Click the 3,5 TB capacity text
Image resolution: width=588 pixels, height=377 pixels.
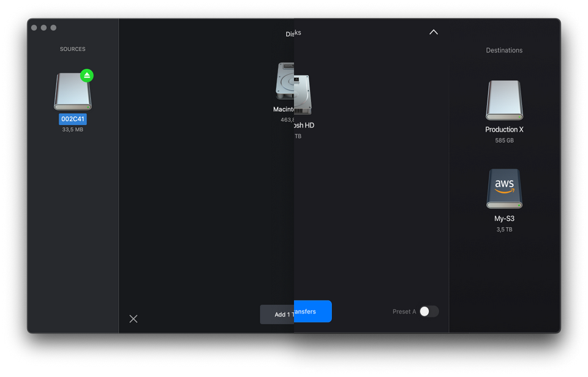[504, 230]
